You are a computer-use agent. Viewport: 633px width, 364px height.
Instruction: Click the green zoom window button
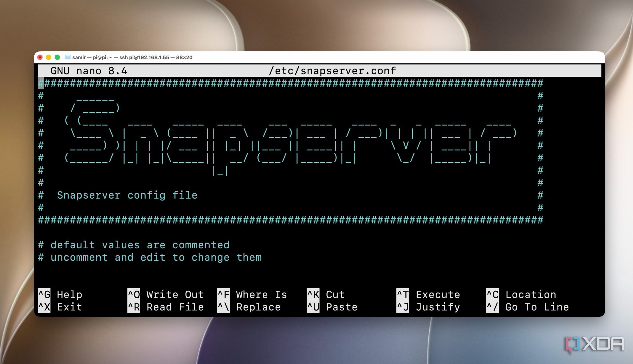[x=57, y=57]
